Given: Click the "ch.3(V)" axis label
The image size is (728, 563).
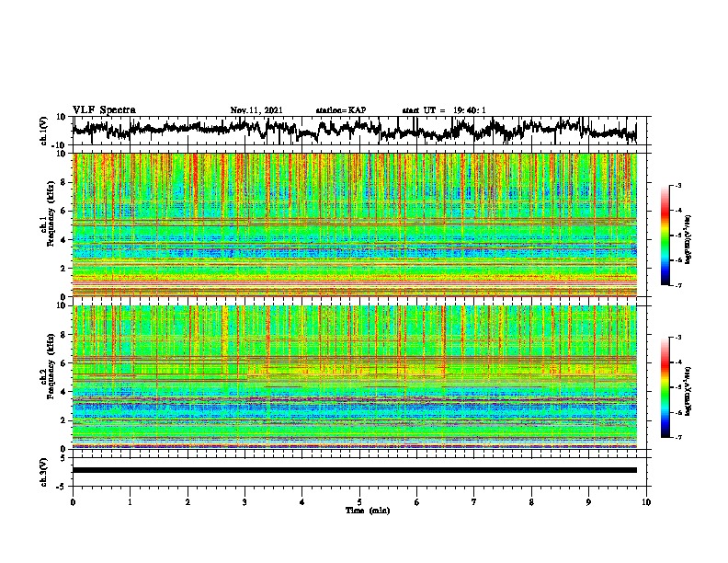Looking at the screenshot, I should 44,472.
